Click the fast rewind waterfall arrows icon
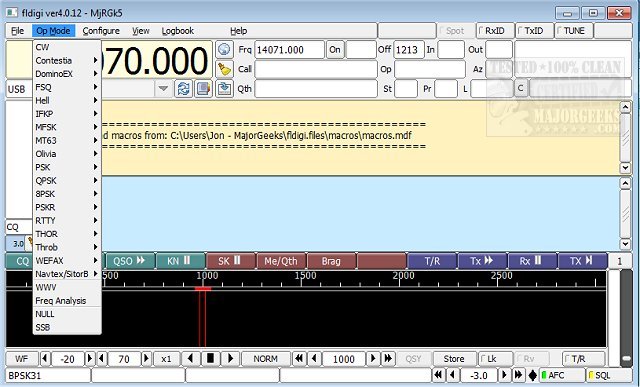640x387 pixels. click(299, 359)
